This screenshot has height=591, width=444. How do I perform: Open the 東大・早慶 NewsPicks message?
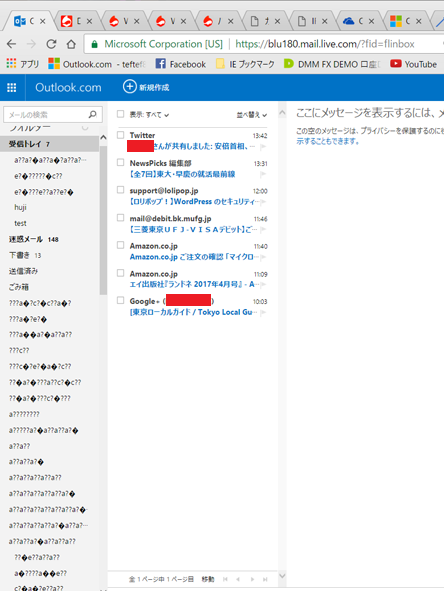tap(182, 174)
